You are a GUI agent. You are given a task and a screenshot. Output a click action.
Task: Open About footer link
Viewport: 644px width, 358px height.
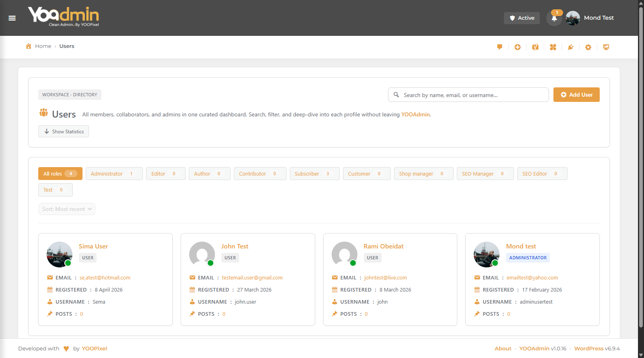coord(503,349)
